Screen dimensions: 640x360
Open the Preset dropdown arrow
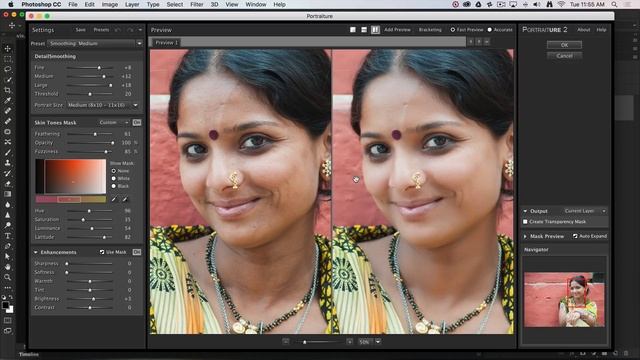click(139, 43)
